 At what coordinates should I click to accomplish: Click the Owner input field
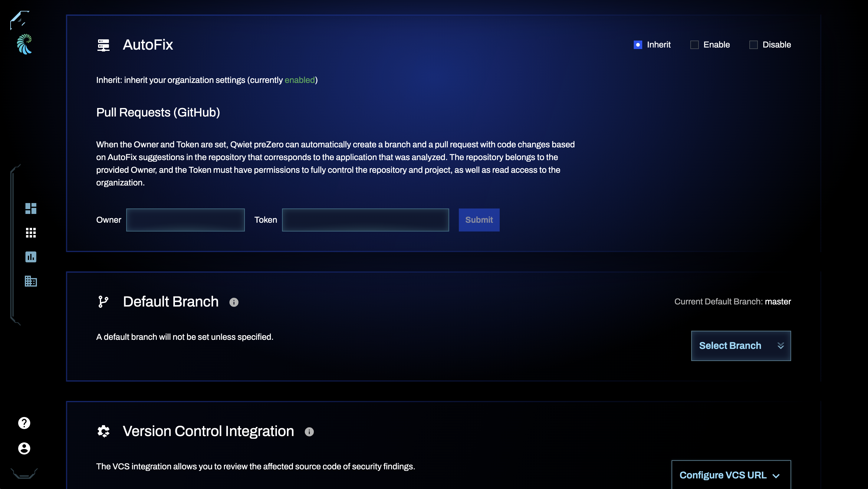point(186,220)
